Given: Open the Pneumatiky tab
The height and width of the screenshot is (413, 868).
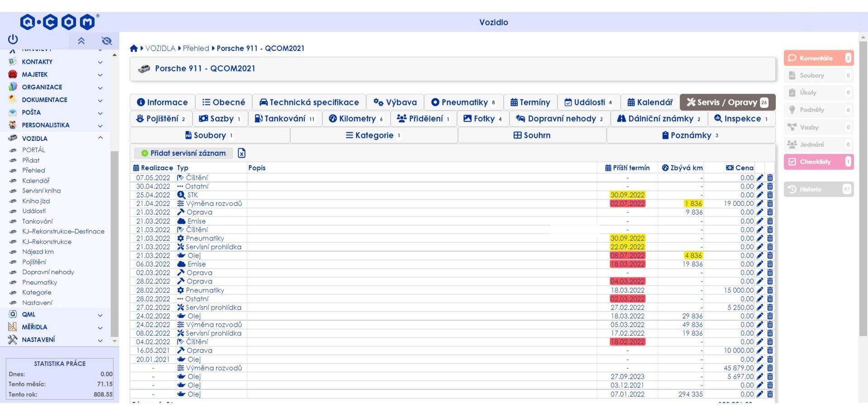Looking at the screenshot, I should (x=463, y=103).
